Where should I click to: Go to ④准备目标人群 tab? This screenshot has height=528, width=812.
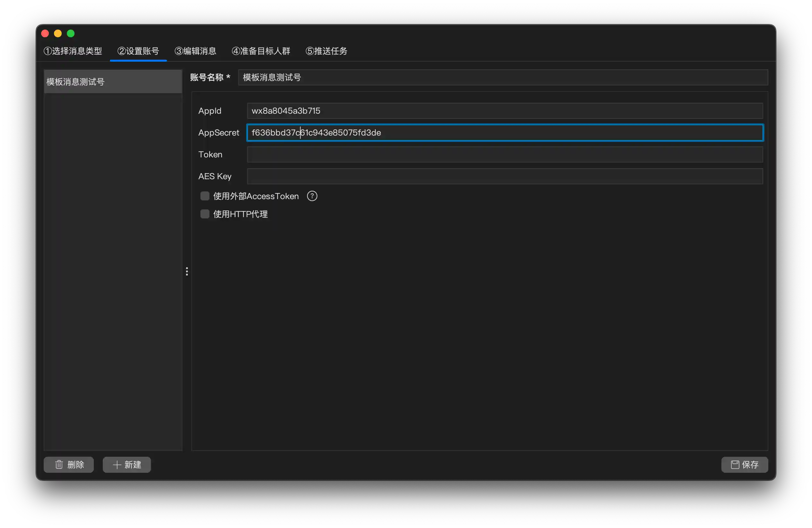coord(261,51)
